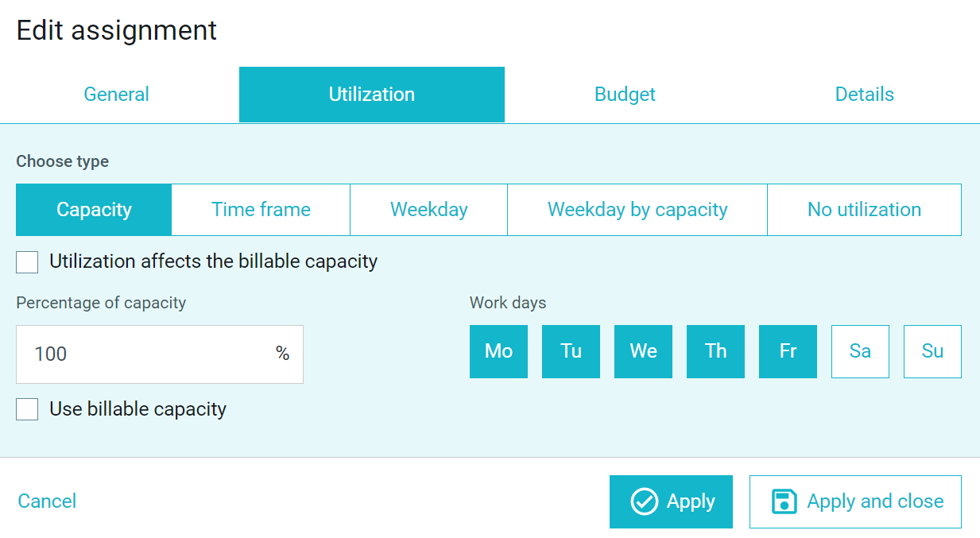
Task: Cancel editing the assignment
Action: pyautogui.click(x=47, y=501)
